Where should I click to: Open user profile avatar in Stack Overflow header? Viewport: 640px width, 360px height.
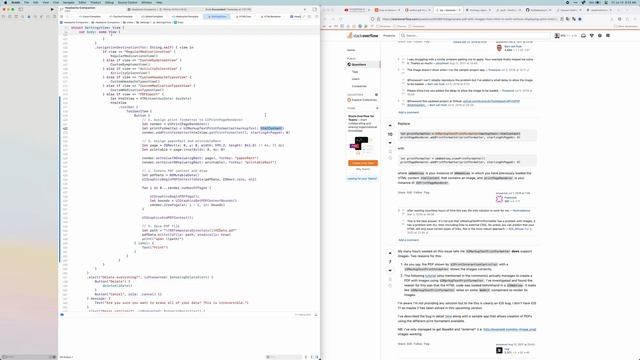pyautogui.click(x=557, y=36)
